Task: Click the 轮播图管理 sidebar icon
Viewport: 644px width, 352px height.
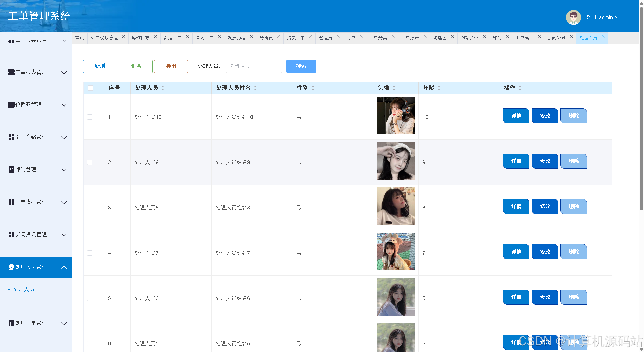Action: click(11, 105)
